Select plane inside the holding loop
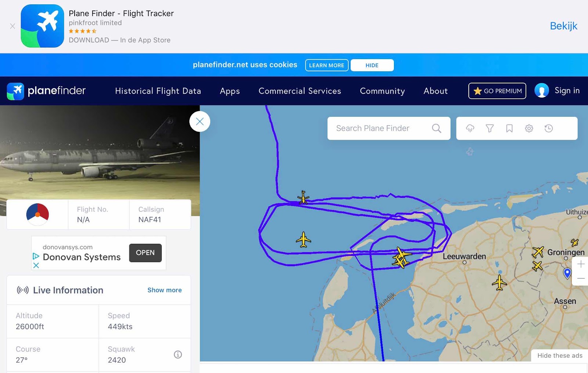588x373 pixels. 304,240
